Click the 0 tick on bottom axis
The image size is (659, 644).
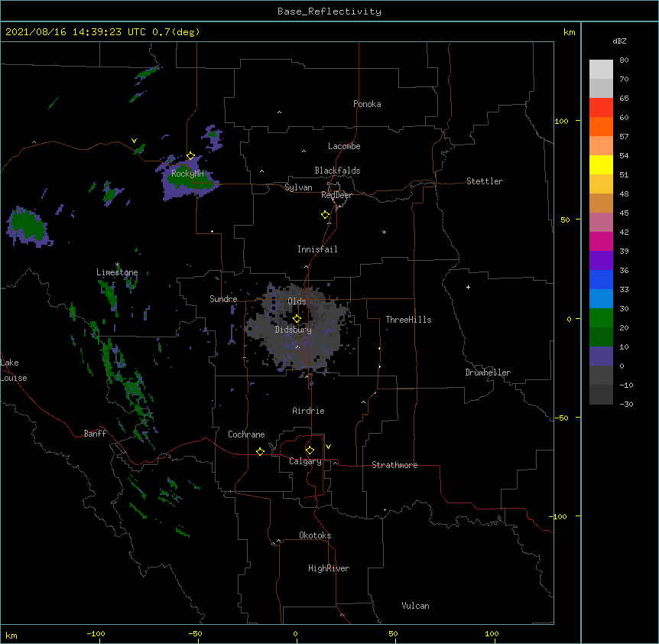[295, 633]
